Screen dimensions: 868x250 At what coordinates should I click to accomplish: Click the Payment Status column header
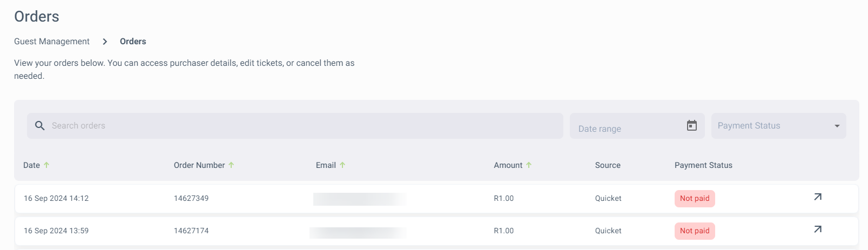(703, 165)
